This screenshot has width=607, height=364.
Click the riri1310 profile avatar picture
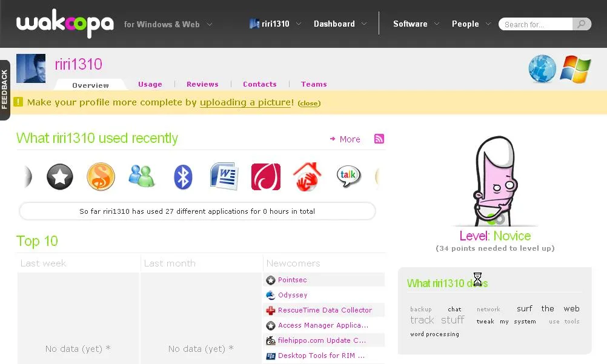[31, 68]
